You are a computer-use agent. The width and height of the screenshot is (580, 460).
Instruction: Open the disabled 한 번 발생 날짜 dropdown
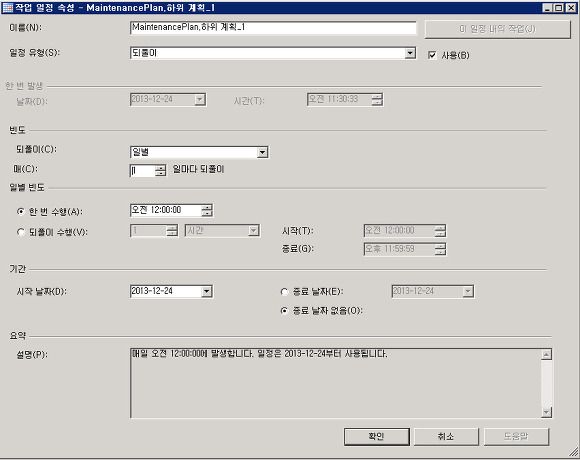200,99
